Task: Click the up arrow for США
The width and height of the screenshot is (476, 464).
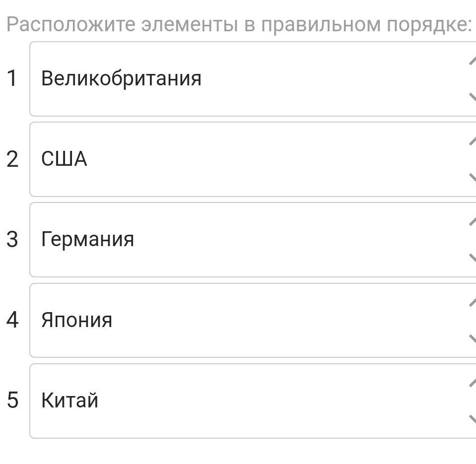Action: pyautogui.click(x=473, y=141)
